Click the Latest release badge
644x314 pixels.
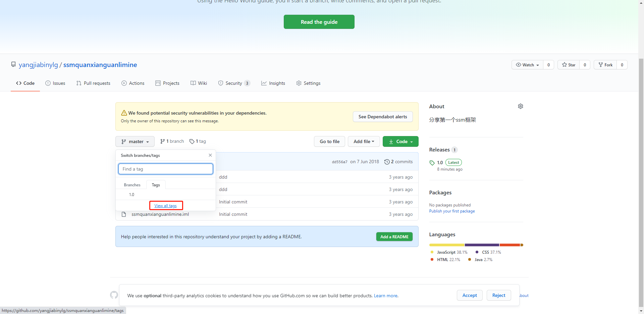(453, 163)
